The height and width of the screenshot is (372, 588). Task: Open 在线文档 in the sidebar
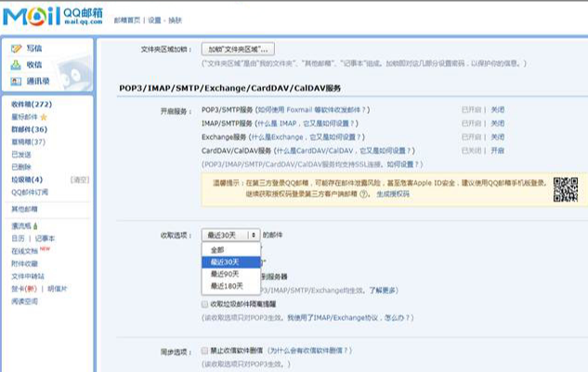tap(24, 251)
